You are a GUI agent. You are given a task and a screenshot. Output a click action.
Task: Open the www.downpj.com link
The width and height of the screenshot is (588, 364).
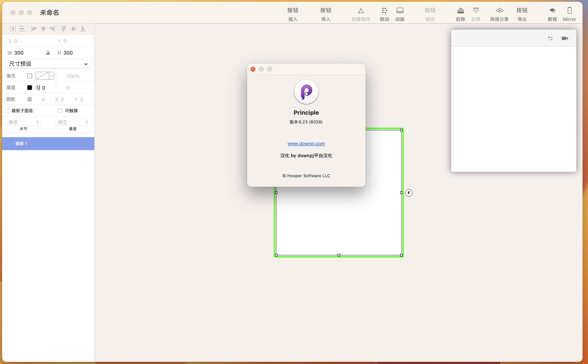(x=306, y=143)
